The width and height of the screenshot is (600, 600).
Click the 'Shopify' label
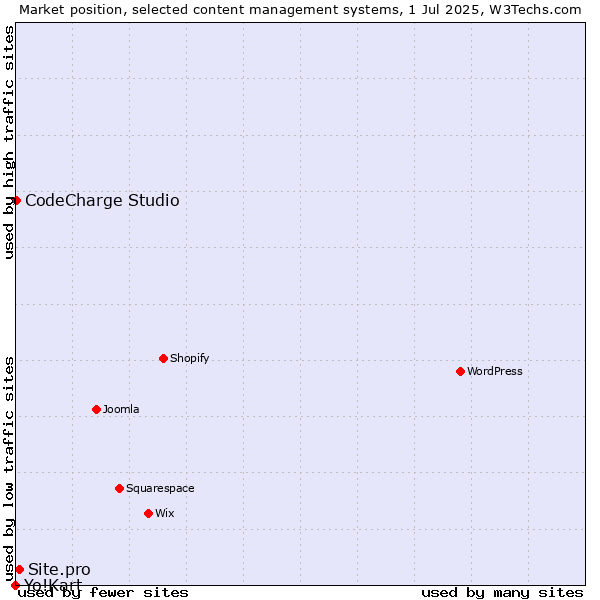tap(189, 358)
